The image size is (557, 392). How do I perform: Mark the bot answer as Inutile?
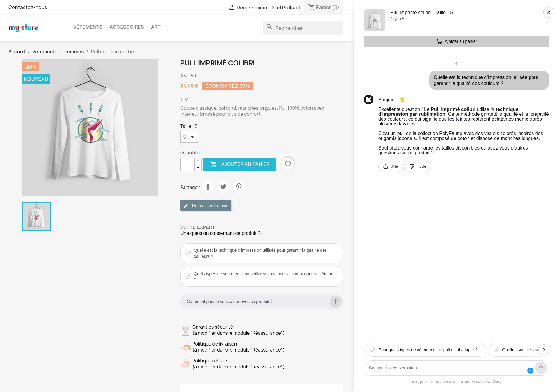417,166
